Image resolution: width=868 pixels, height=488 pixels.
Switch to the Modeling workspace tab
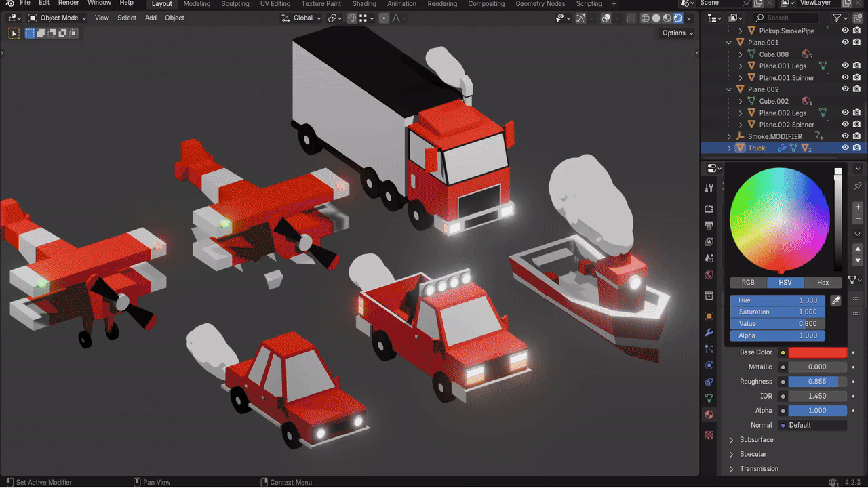coord(197,4)
